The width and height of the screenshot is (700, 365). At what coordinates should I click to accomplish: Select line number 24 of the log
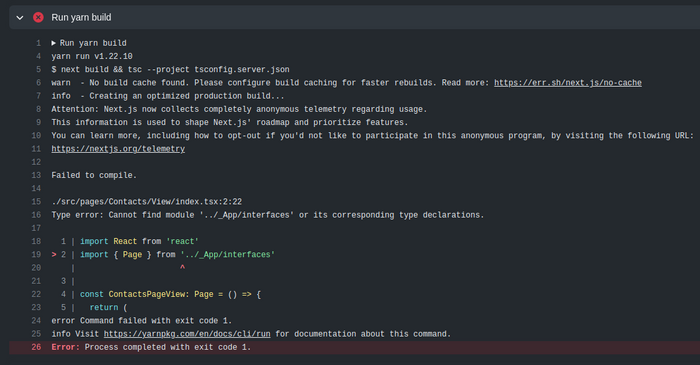pyautogui.click(x=36, y=321)
